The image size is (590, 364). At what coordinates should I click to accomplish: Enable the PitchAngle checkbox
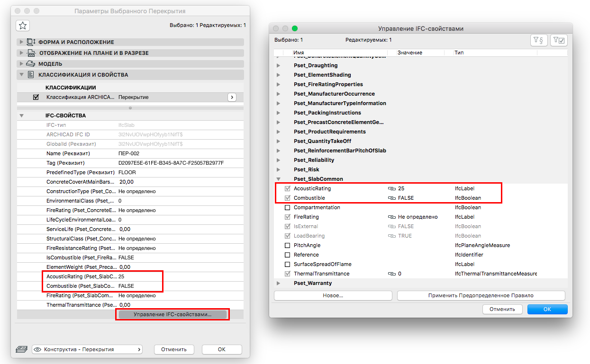287,245
